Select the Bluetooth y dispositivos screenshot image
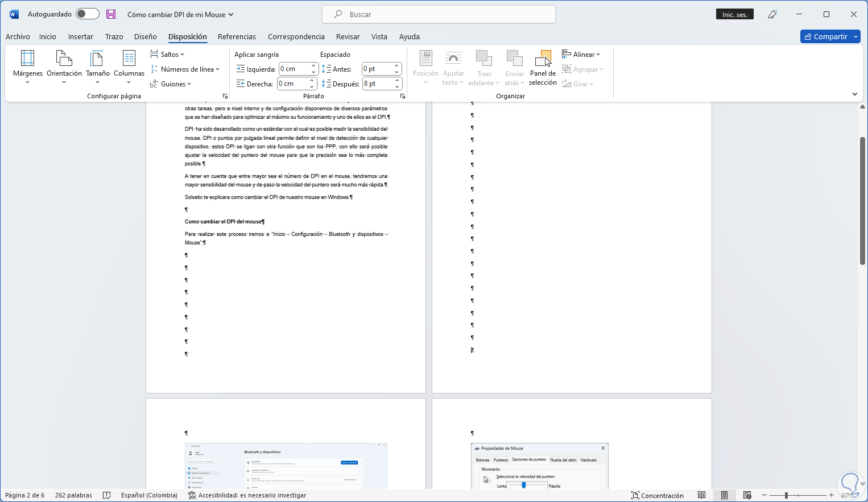The image size is (868, 502). (286, 466)
